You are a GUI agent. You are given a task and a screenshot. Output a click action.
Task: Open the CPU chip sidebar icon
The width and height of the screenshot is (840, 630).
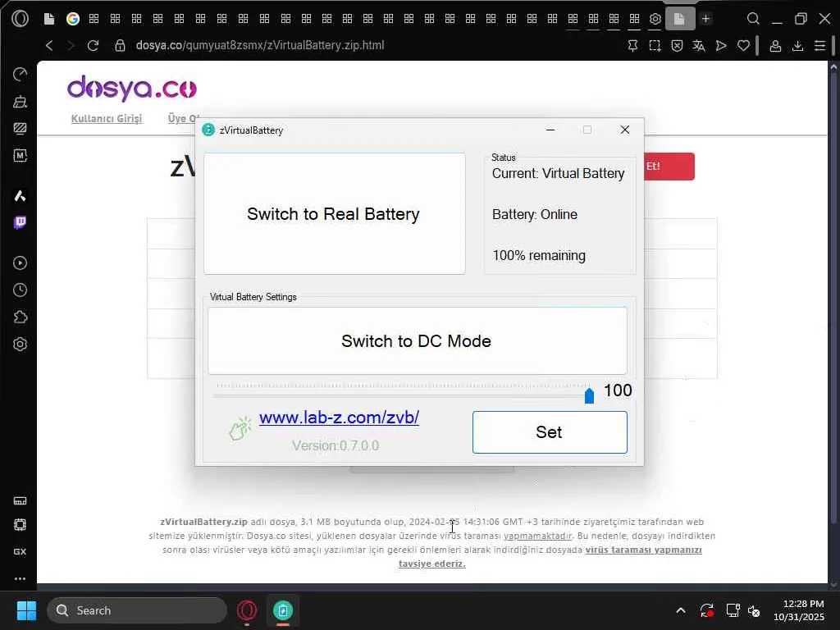coord(20,524)
